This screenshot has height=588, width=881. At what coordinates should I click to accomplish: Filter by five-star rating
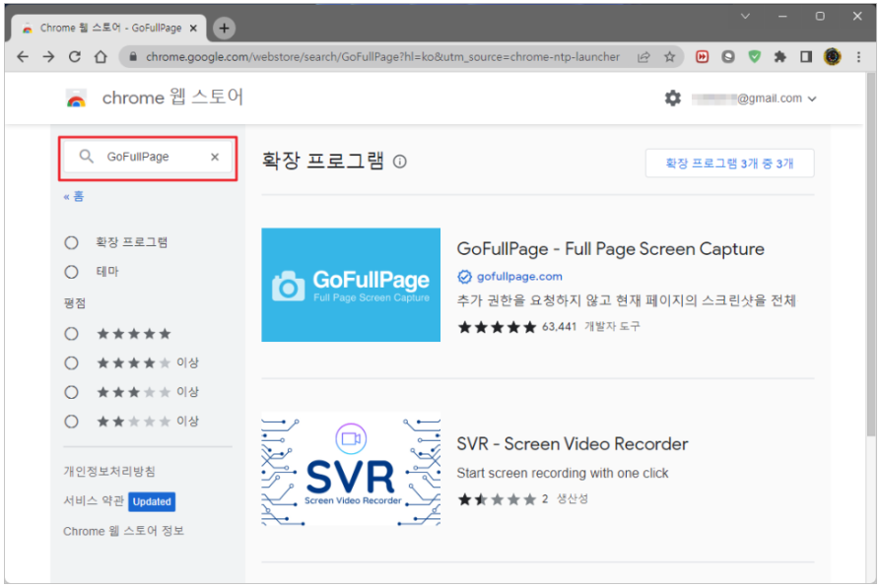coord(71,334)
